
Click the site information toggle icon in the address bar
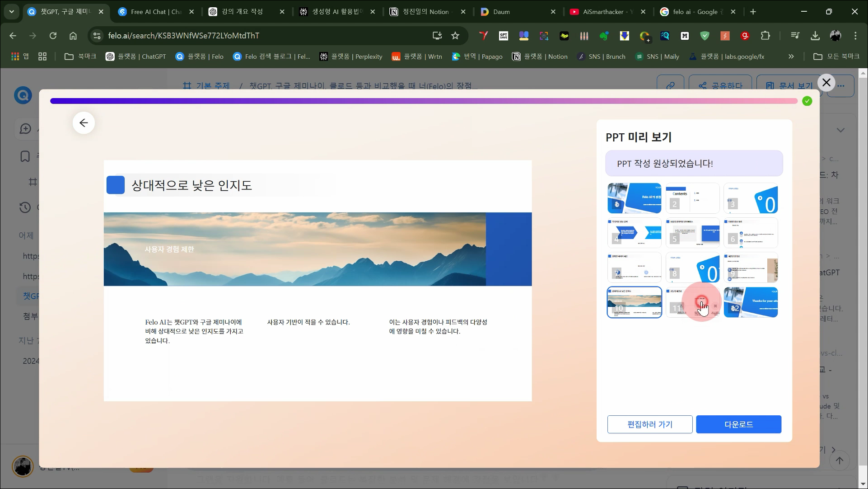click(97, 36)
